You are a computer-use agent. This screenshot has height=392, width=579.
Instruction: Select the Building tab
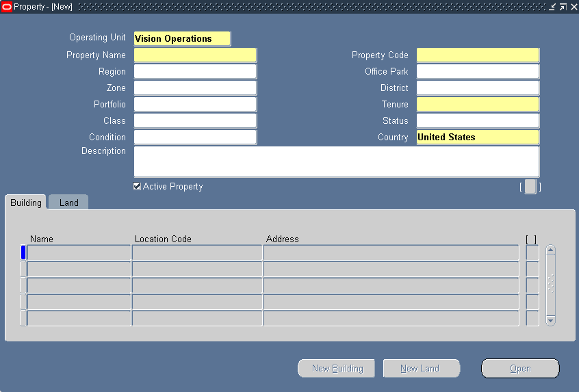(26, 202)
